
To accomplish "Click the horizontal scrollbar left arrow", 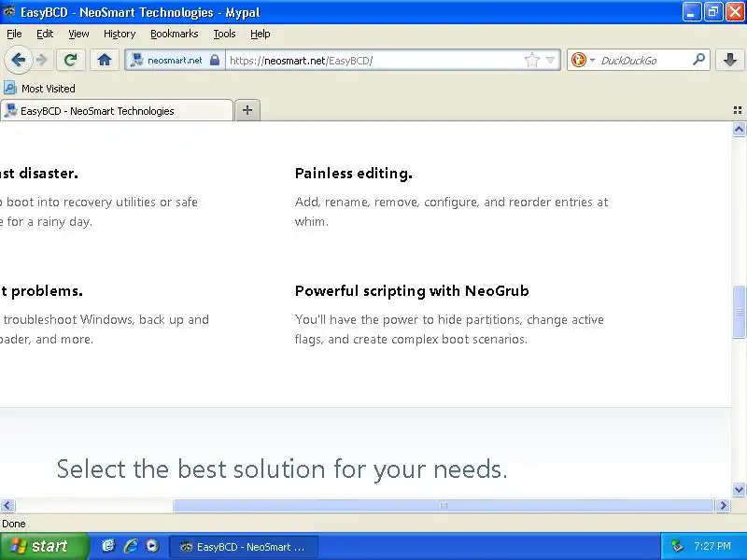I will (x=7, y=505).
